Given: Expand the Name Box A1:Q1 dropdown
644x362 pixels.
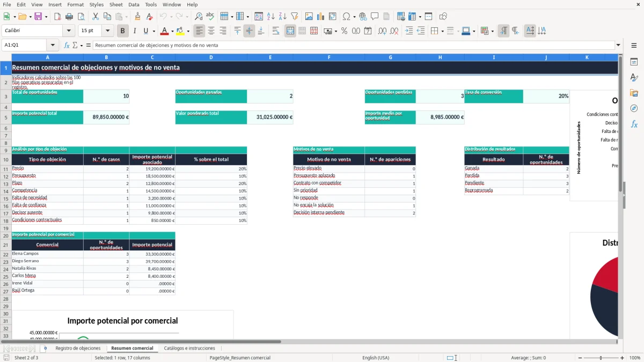Looking at the screenshot, I should [53, 45].
